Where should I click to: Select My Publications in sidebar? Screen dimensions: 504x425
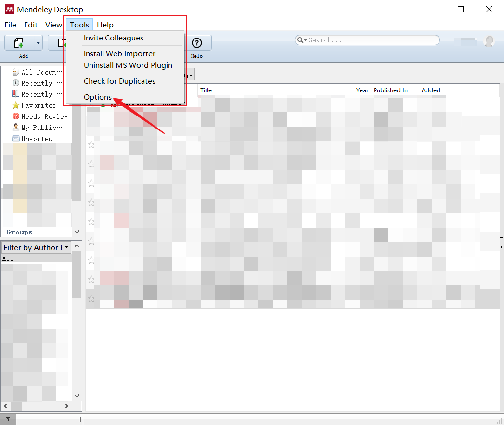pyautogui.click(x=37, y=128)
